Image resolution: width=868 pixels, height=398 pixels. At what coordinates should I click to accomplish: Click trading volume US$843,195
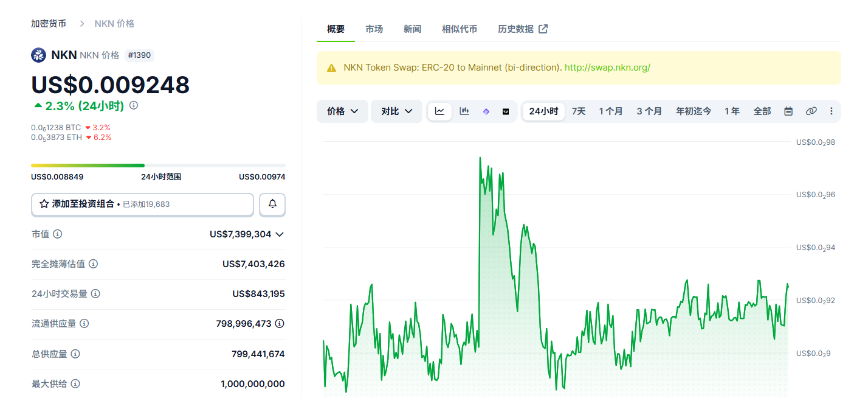pos(258,294)
